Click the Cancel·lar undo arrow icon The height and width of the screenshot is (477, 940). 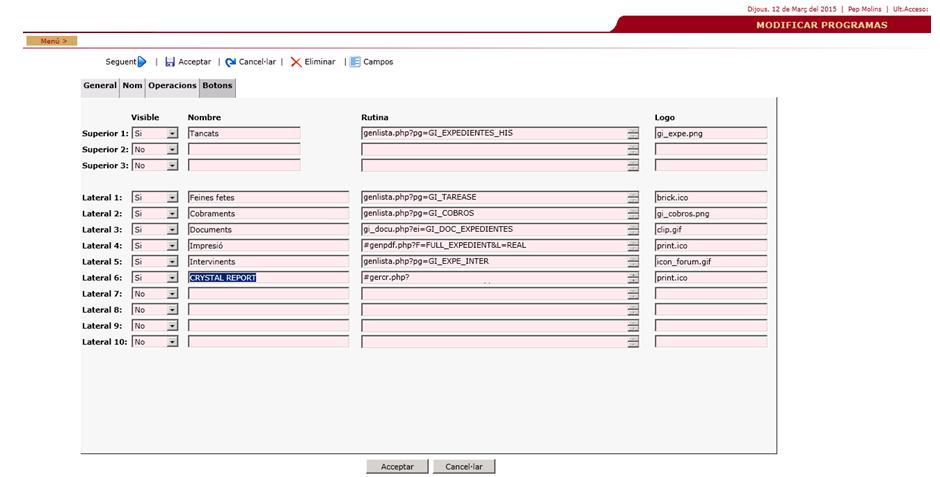pyautogui.click(x=231, y=62)
